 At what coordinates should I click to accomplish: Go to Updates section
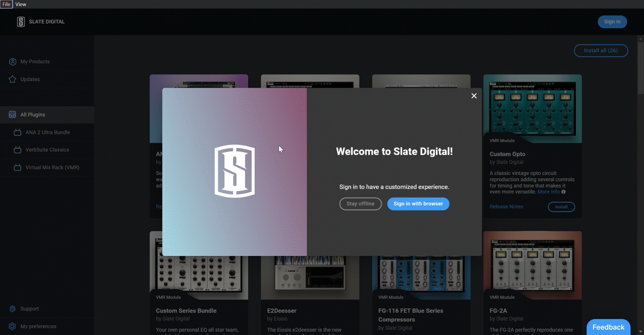point(47,79)
